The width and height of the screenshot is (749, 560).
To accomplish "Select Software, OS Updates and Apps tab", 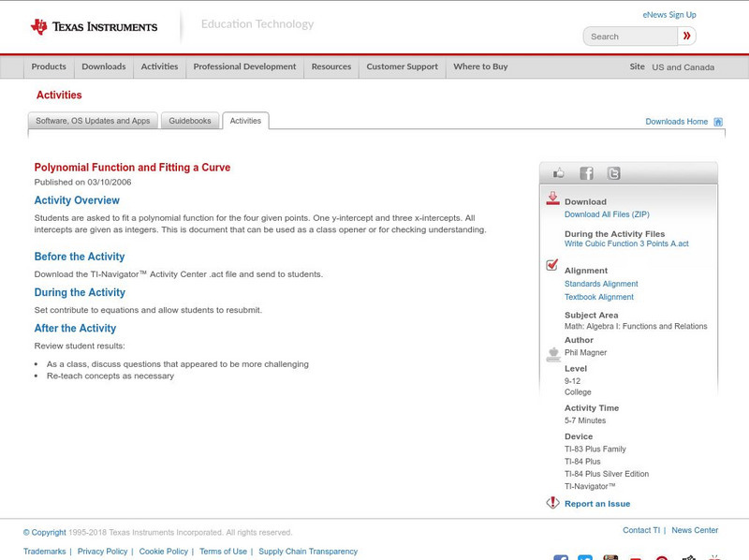I will click(93, 121).
